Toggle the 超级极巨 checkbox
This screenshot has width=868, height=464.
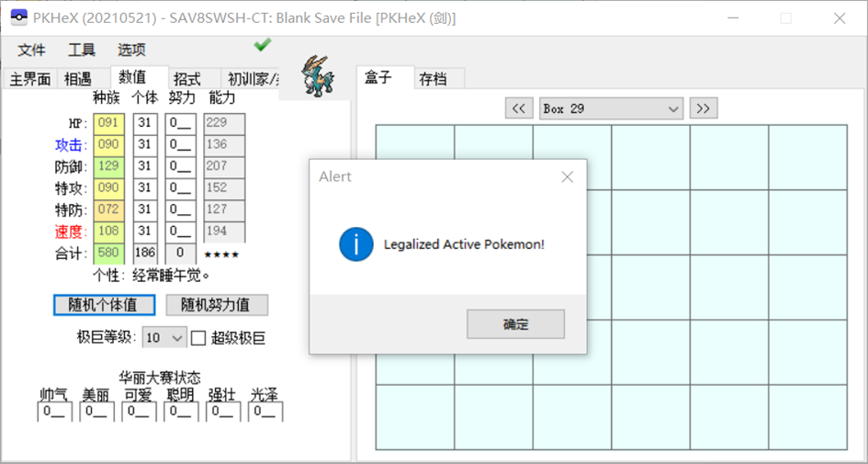click(x=198, y=338)
